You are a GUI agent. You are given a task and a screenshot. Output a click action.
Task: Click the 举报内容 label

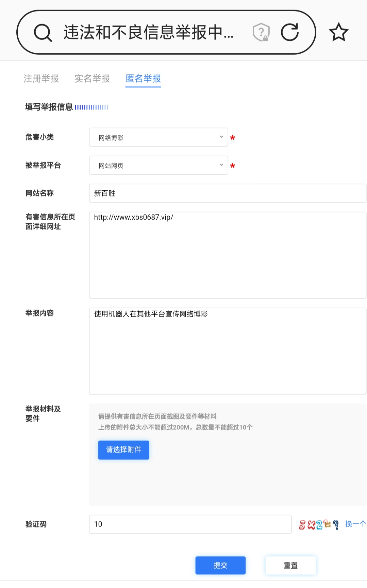[x=39, y=313]
